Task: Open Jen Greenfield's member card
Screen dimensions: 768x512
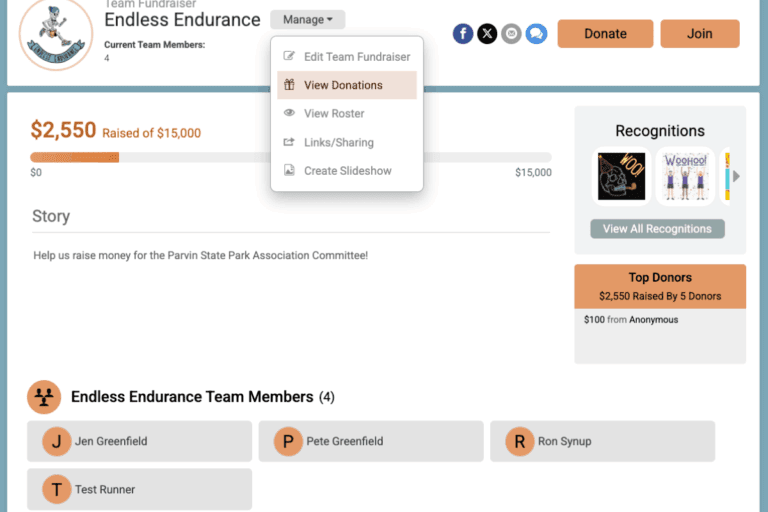Action: click(140, 441)
